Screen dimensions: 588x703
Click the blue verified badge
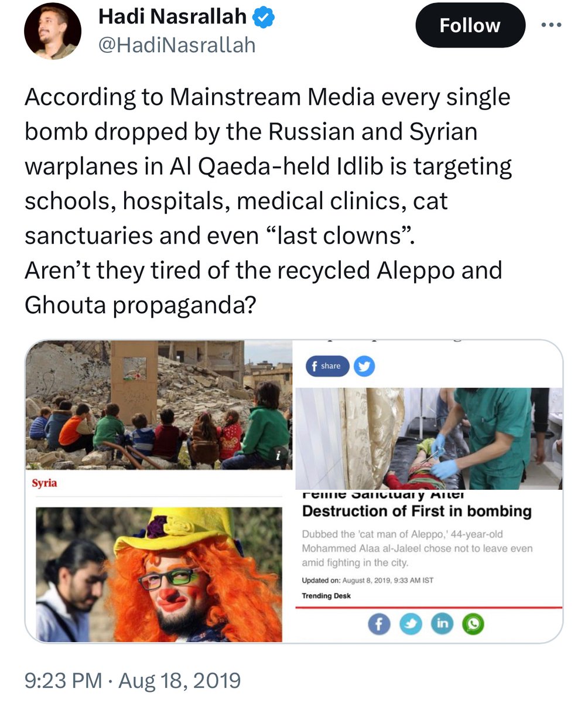263,18
